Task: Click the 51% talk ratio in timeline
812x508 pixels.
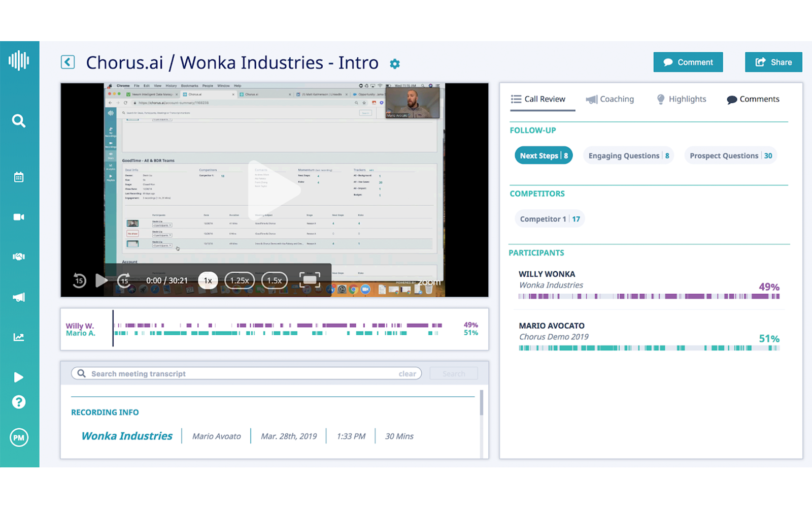Action: click(x=471, y=333)
